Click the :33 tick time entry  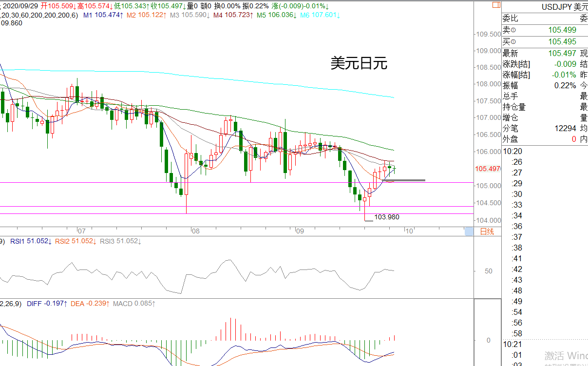coord(517,205)
